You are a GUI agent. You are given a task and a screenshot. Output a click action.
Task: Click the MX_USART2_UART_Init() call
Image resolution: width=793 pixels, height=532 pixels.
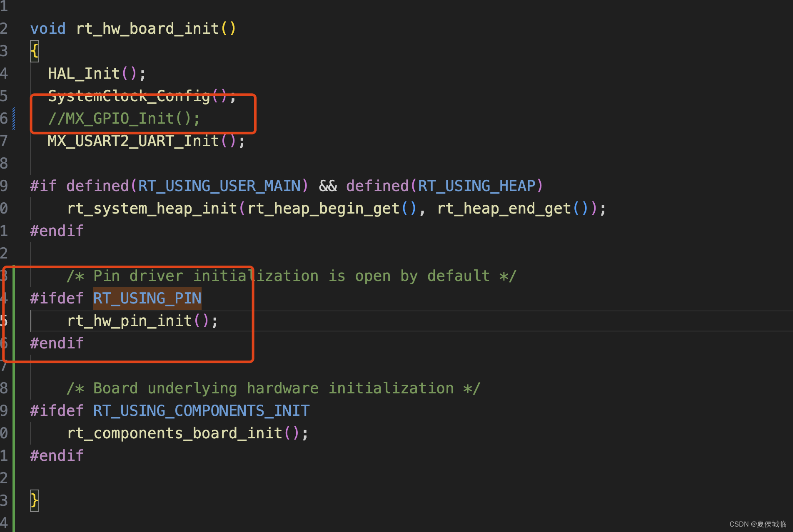coord(146,141)
